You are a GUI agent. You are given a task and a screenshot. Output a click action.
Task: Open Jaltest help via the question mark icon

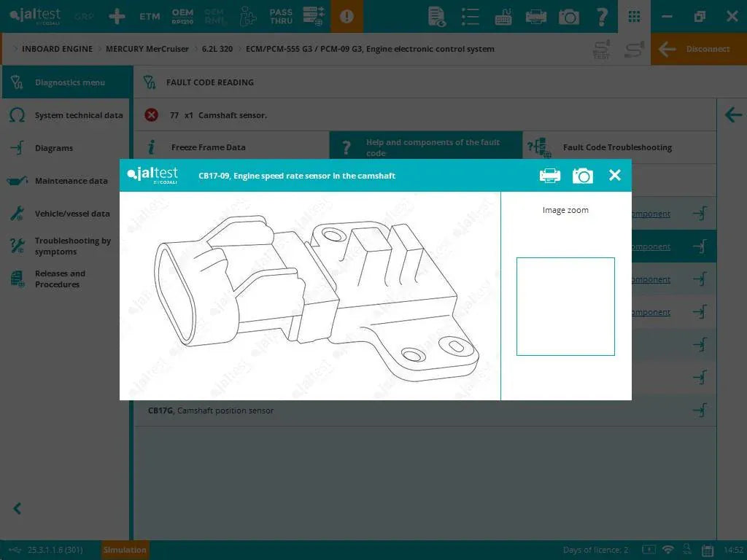(602, 16)
